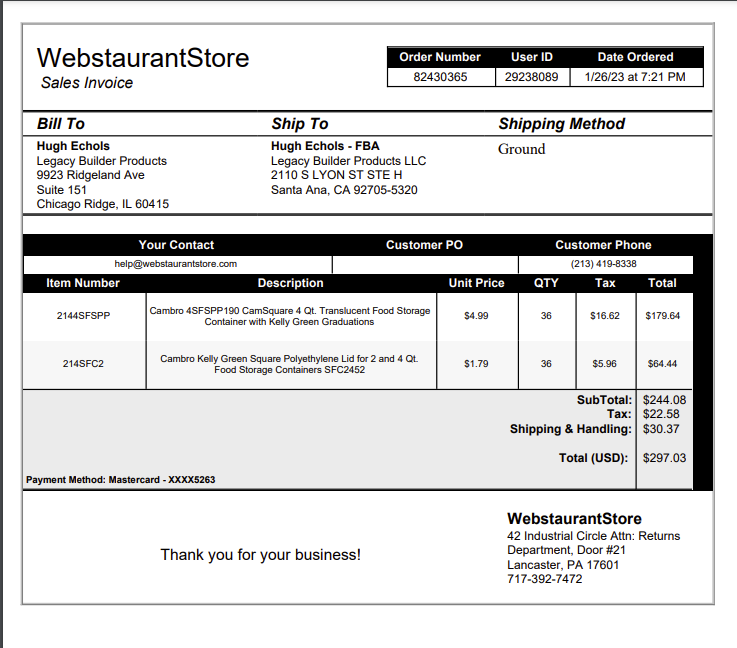Click the Ship To heading
This screenshot has height=648, width=737.
(x=299, y=124)
